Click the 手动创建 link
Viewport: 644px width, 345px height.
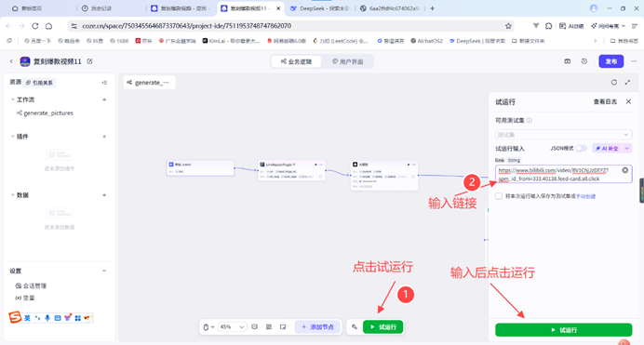coord(585,196)
